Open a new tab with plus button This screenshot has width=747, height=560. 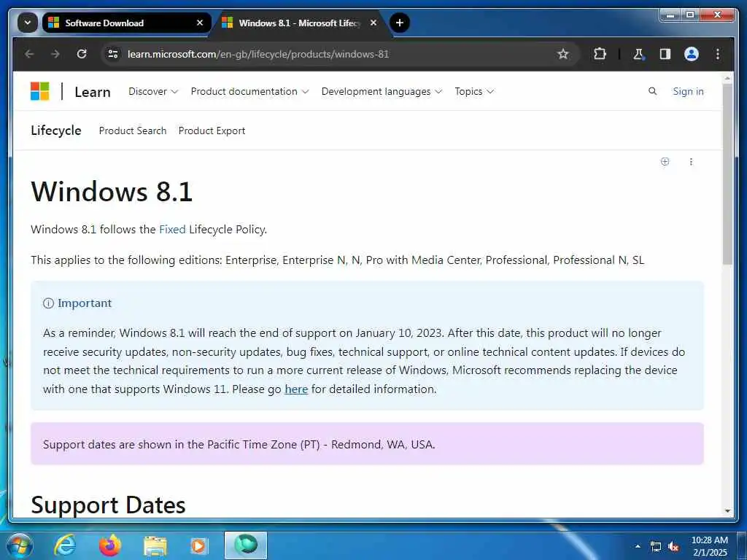pyautogui.click(x=400, y=23)
